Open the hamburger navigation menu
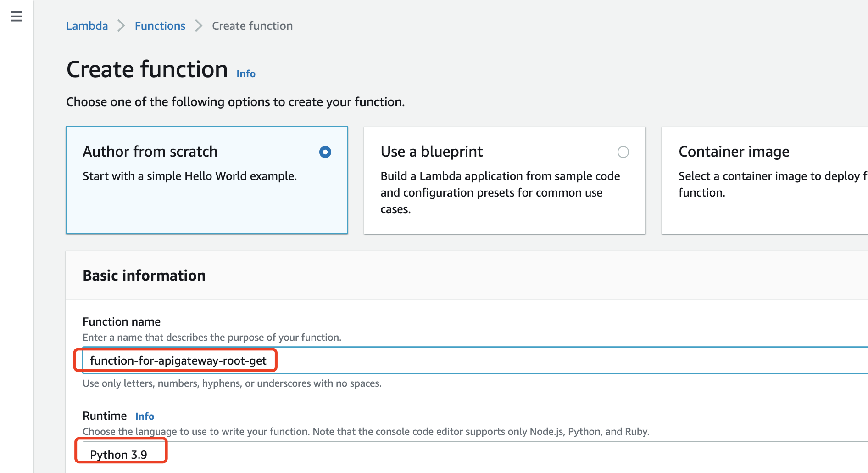Viewport: 868px width, 473px height. [17, 17]
